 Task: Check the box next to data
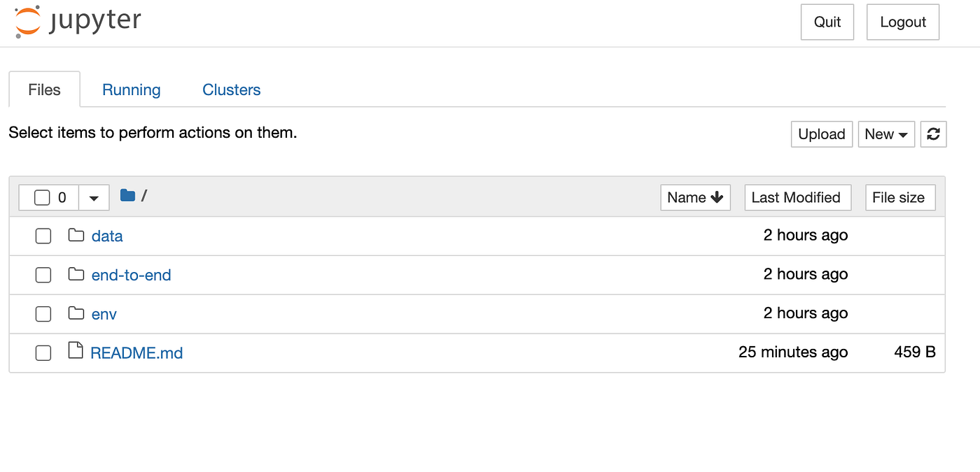coord(43,236)
